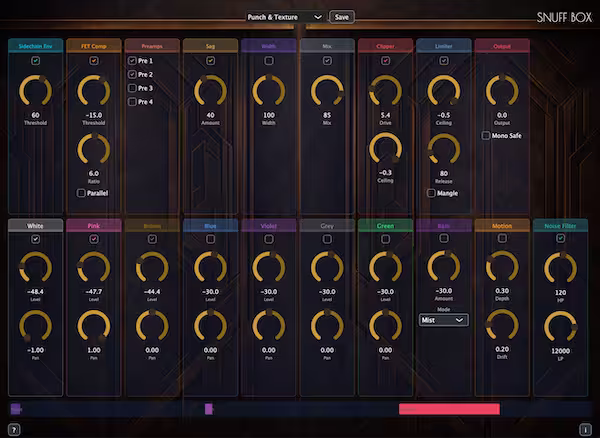Enable the Limiter Mangle checkbox
The height and width of the screenshot is (438, 600).
(431, 193)
